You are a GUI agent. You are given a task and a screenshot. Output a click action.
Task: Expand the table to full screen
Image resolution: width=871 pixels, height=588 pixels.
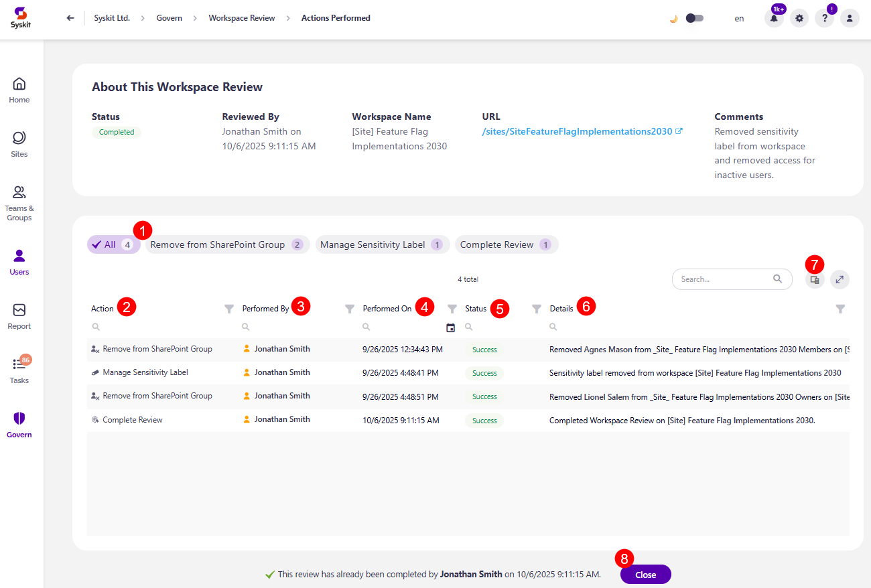pos(840,279)
